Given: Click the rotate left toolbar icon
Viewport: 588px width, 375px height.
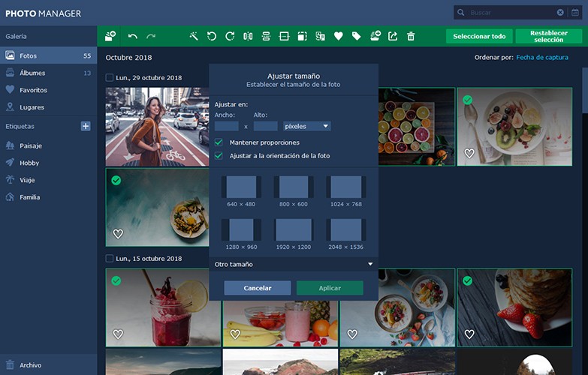Looking at the screenshot, I should click(x=212, y=36).
